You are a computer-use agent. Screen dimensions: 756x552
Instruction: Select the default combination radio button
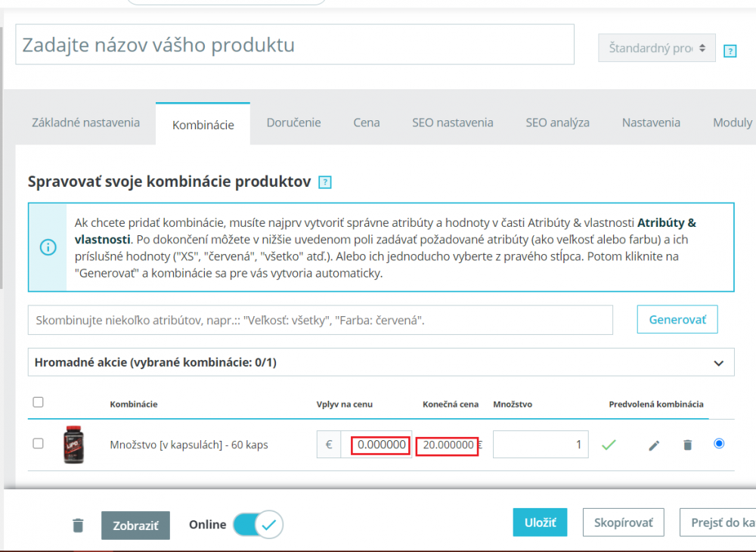[719, 443]
